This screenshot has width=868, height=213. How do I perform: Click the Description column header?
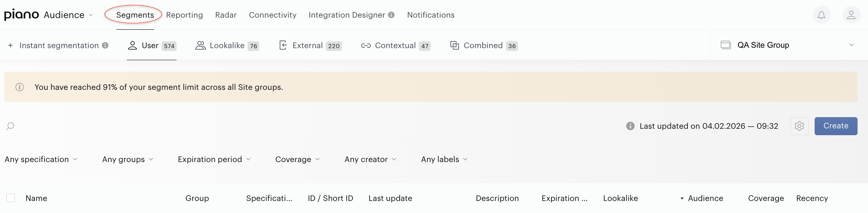[497, 198]
